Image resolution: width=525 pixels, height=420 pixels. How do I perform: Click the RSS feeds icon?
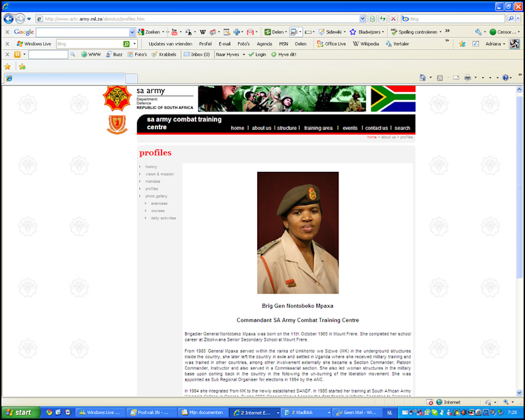pos(440,77)
